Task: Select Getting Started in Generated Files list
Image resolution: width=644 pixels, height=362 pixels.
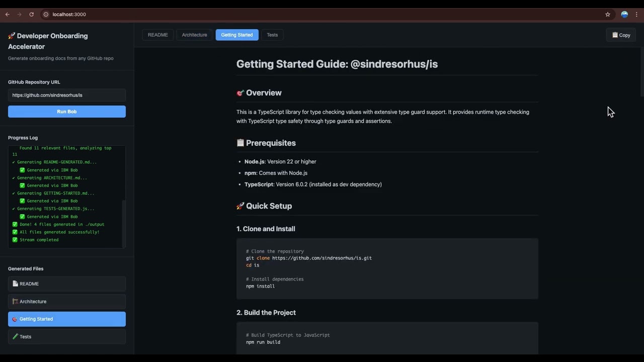Action: tap(67, 319)
